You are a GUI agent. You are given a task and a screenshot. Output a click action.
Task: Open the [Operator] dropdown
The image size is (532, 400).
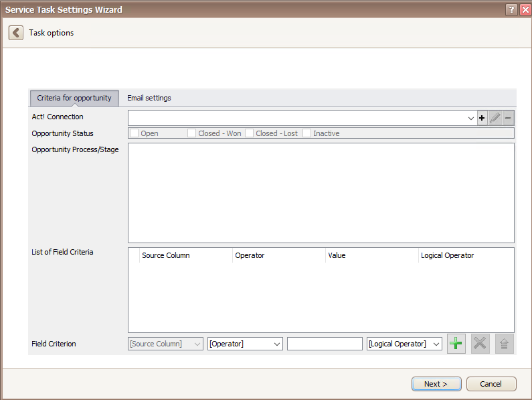point(245,344)
